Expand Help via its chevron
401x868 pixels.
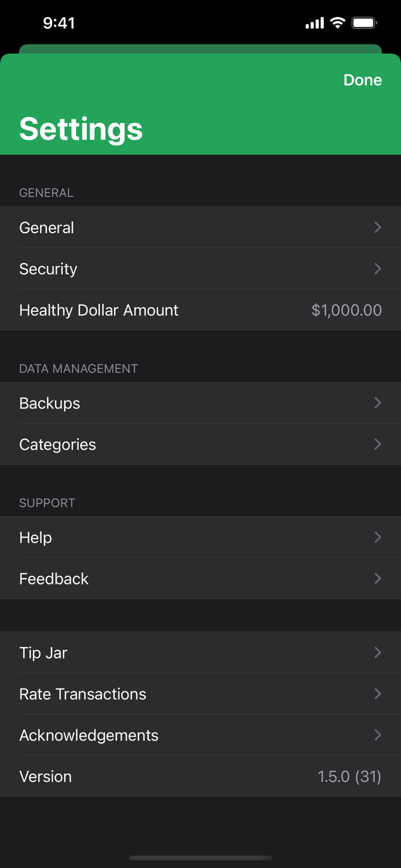tap(378, 537)
